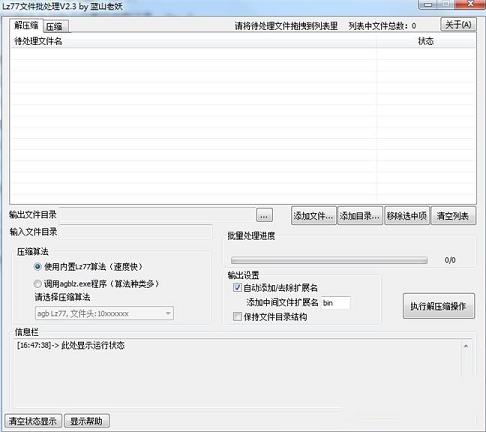Viewport: 486px width, 432px height.
Task: Open the agb Lz77 compression algorithm dropdown
Action: [104, 313]
